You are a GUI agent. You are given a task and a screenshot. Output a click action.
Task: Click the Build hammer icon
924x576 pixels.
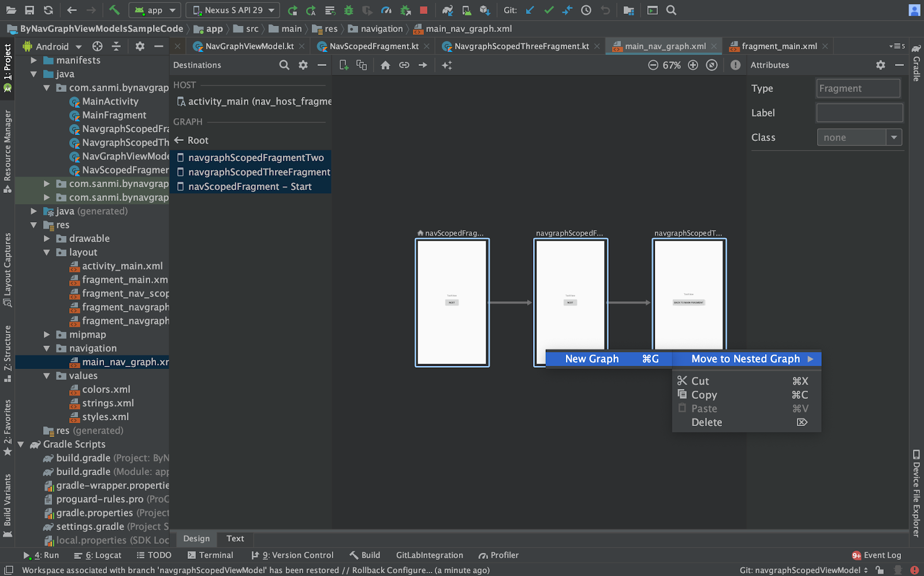point(114,10)
